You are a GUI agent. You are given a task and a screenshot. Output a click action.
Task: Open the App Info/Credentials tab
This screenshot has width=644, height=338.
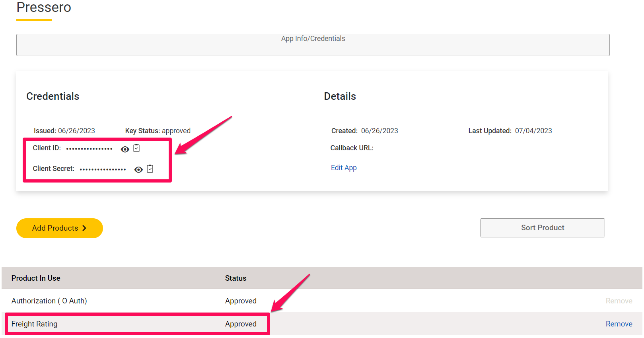pos(313,45)
